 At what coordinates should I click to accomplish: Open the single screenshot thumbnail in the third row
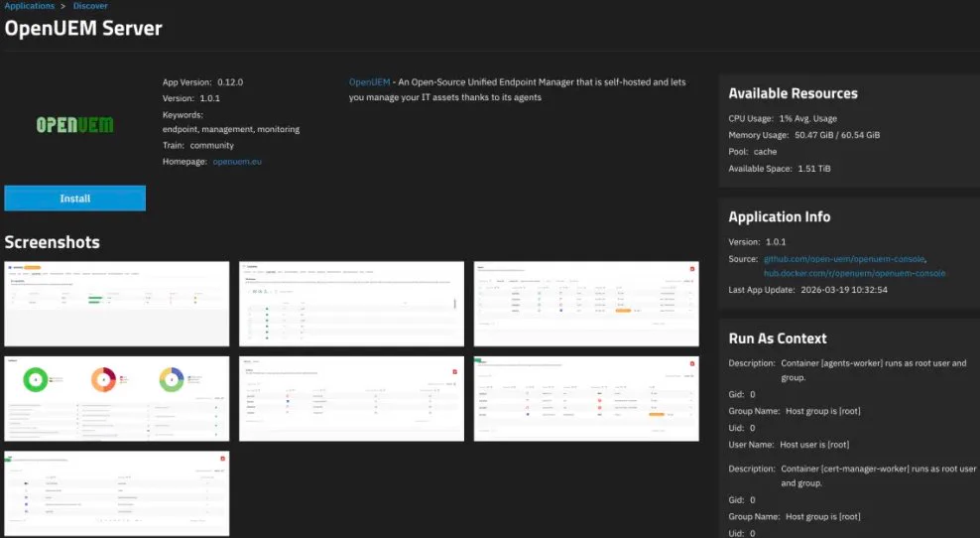pos(117,493)
